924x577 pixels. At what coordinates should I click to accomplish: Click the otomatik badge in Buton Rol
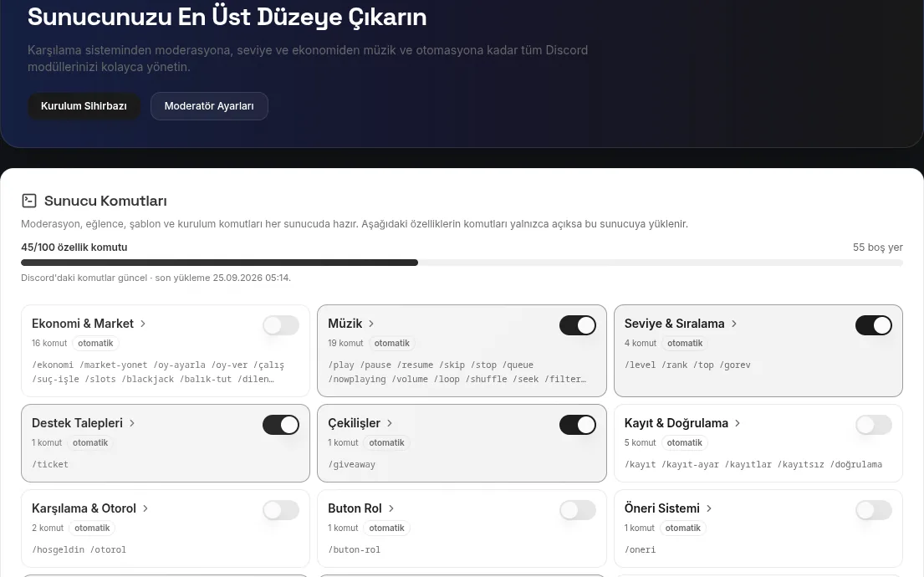pos(386,528)
